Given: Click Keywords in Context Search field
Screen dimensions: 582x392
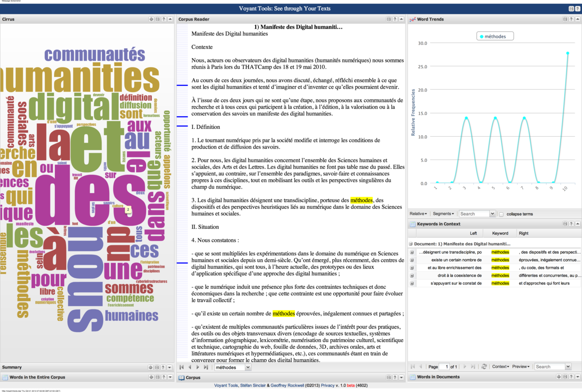Looking at the screenshot, I should coord(550,367).
